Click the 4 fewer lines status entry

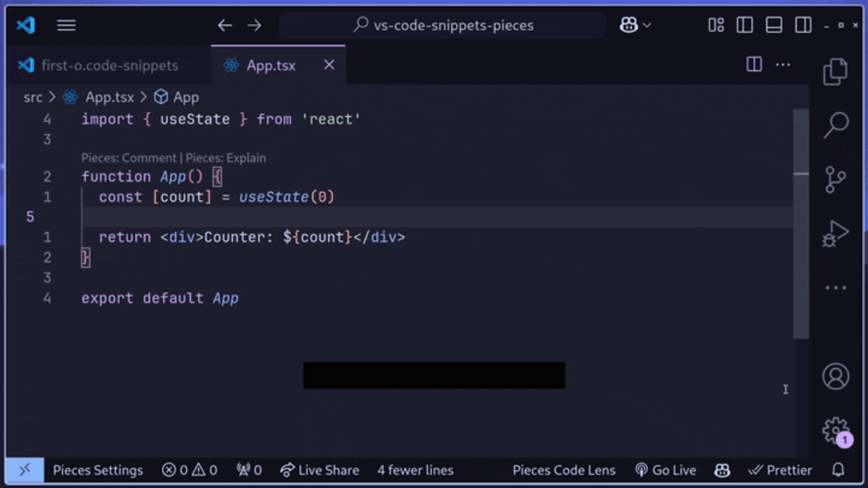tap(415, 470)
